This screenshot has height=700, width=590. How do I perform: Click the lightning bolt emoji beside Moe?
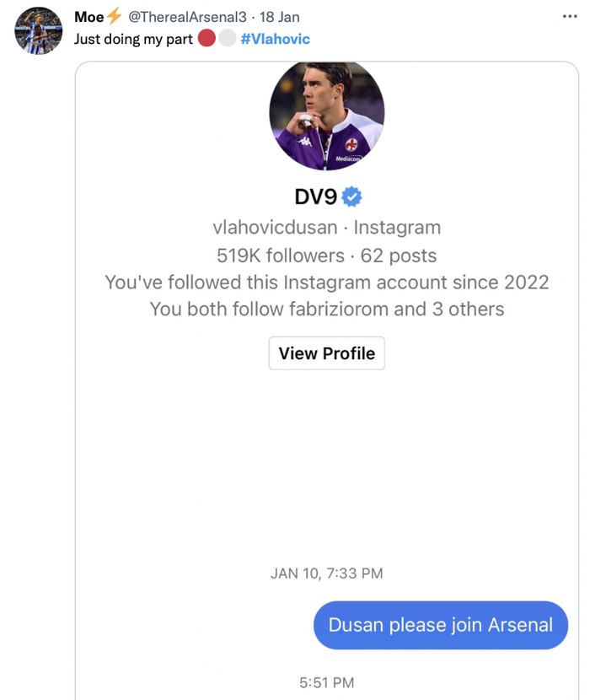click(114, 17)
